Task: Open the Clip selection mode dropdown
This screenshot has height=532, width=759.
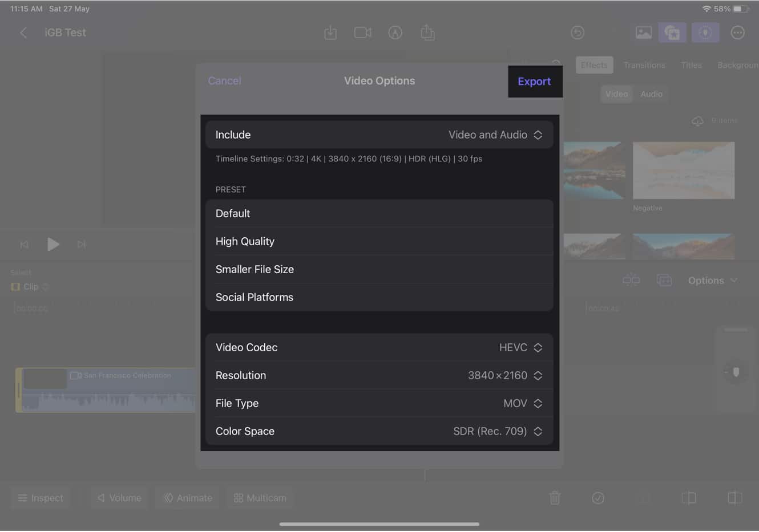Action: (x=31, y=287)
